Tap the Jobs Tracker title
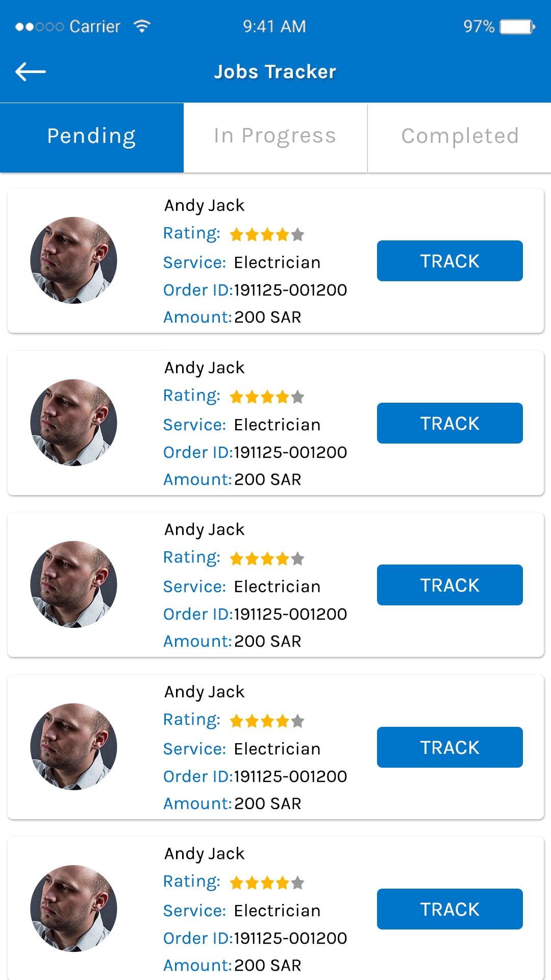 (275, 72)
